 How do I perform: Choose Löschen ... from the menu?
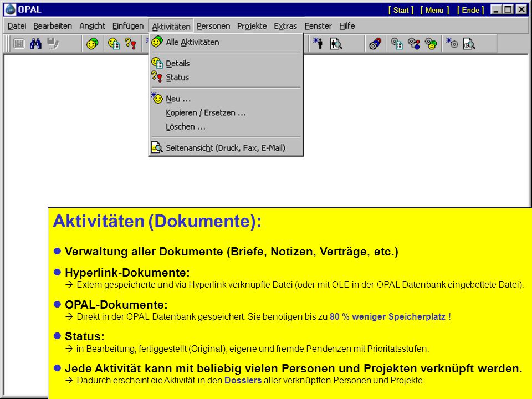[x=226, y=126]
